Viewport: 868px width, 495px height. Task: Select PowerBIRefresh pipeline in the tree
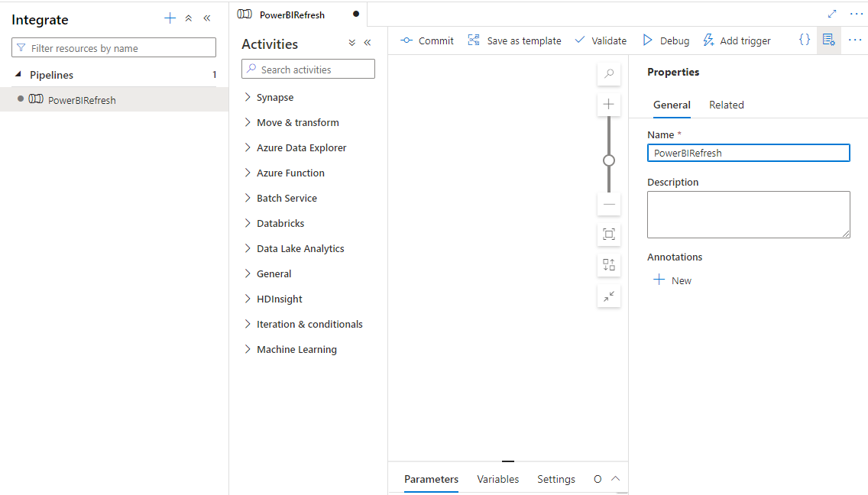[x=114, y=99]
